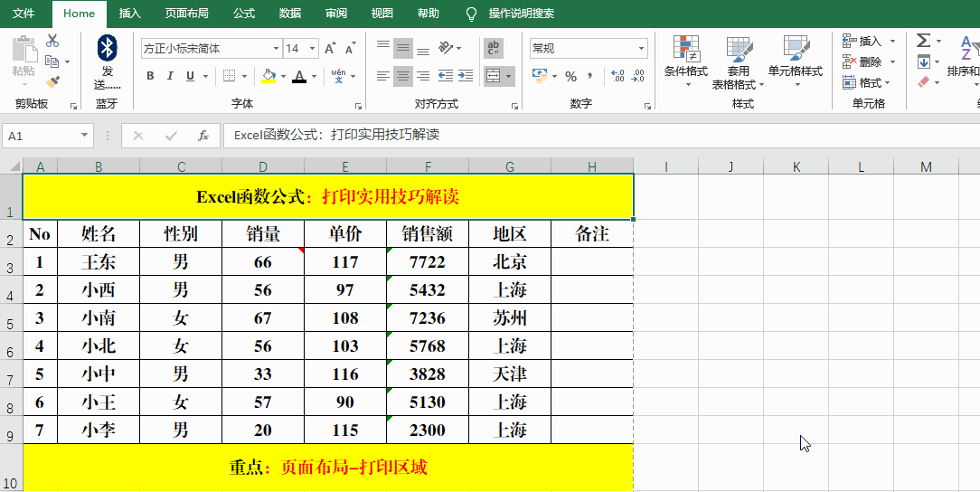Click the Fill down arrow icon
Image resolution: width=980 pixels, height=492 pixels.
[x=924, y=61]
